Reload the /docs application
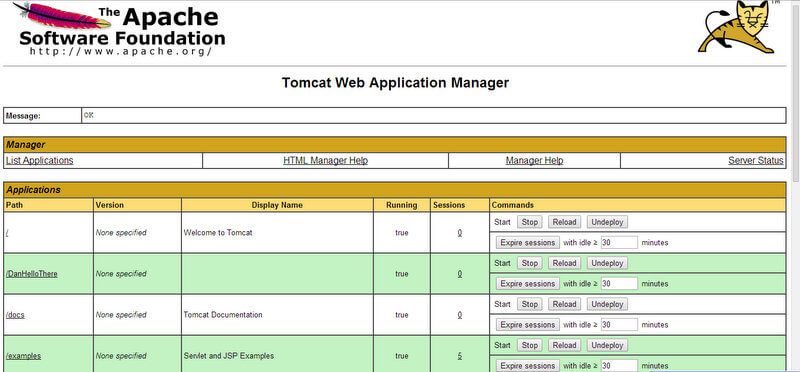This screenshot has height=372, width=800. [x=564, y=304]
